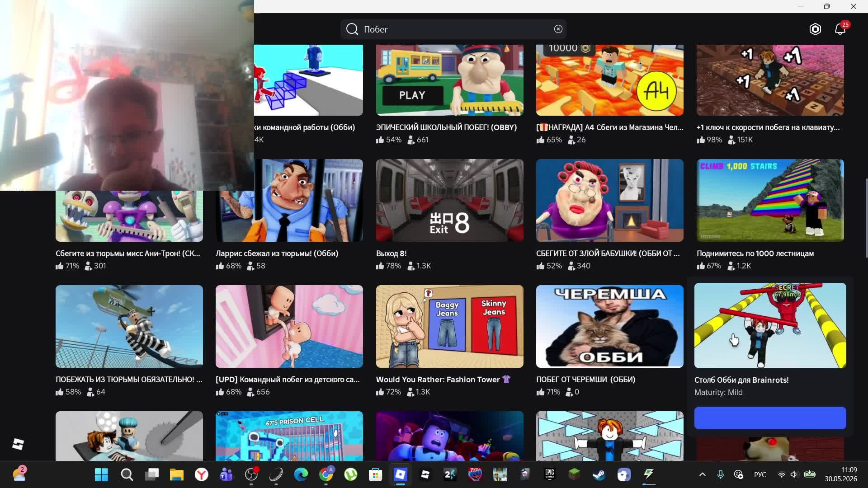Open Microsoft Store from the taskbar
The width and height of the screenshot is (868, 488).
[376, 474]
